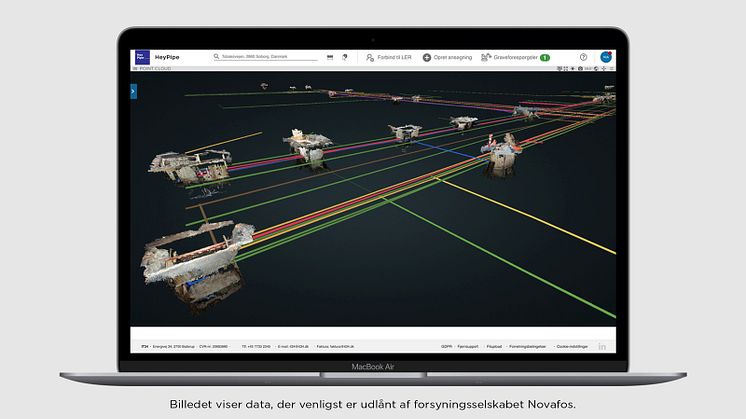Image resolution: width=746 pixels, height=419 pixels.
Task: Open Graveforespørgsler list
Action: click(x=510, y=58)
